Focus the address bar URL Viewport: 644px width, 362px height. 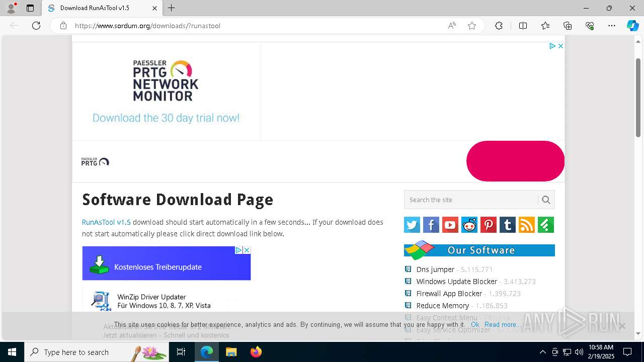click(x=147, y=26)
